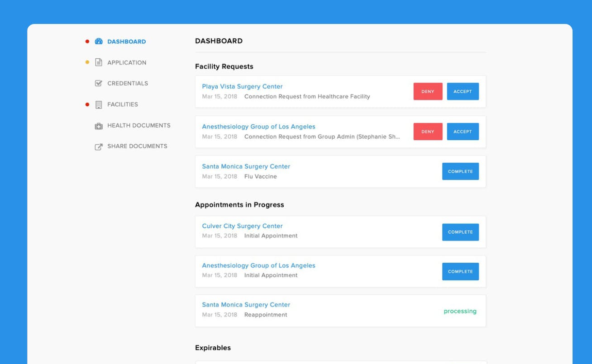Click the 'Initial Appointment' text under Culver City
The image size is (592, 364).
coord(271,236)
